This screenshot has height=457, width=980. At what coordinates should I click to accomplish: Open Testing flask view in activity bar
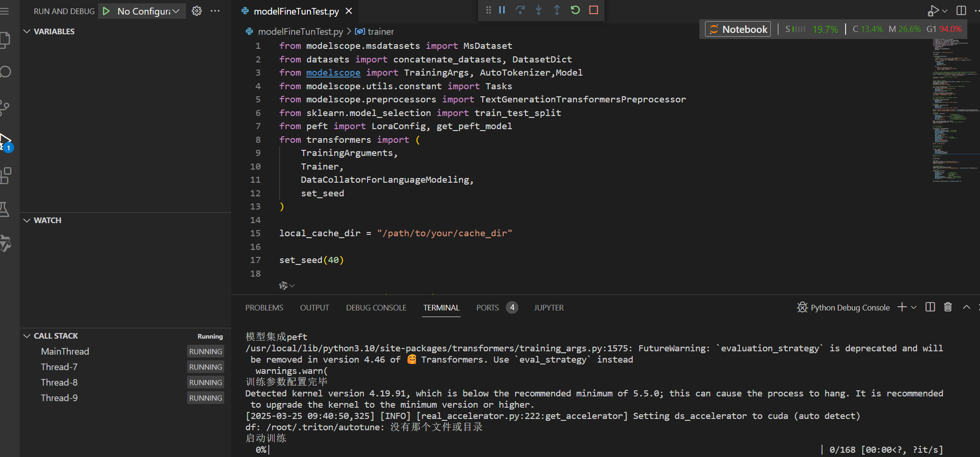(x=5, y=209)
